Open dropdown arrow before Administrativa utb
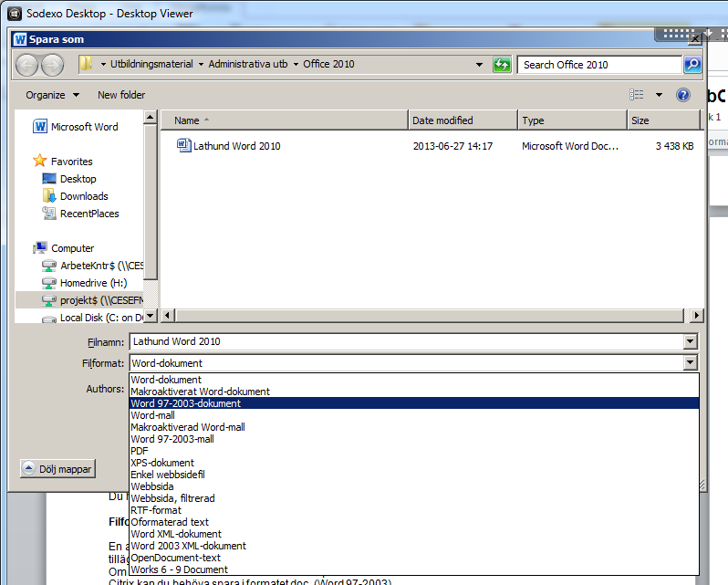 [201, 65]
